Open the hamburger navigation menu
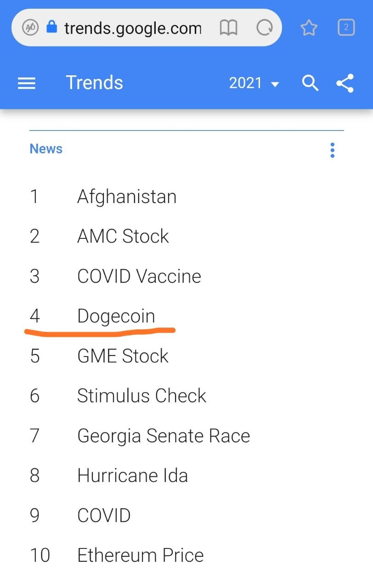 27,83
